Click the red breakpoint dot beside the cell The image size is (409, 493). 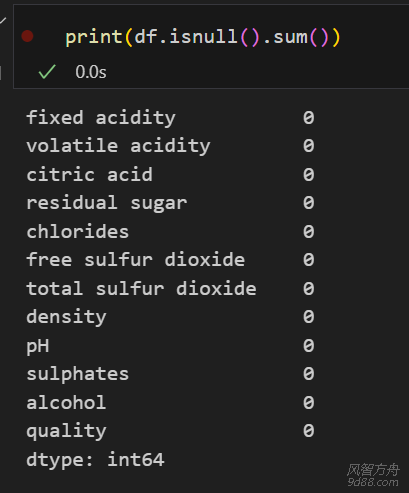[27, 36]
